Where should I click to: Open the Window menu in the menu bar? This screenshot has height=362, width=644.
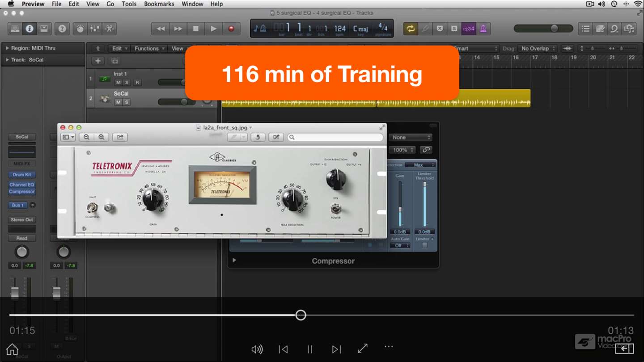(x=192, y=4)
